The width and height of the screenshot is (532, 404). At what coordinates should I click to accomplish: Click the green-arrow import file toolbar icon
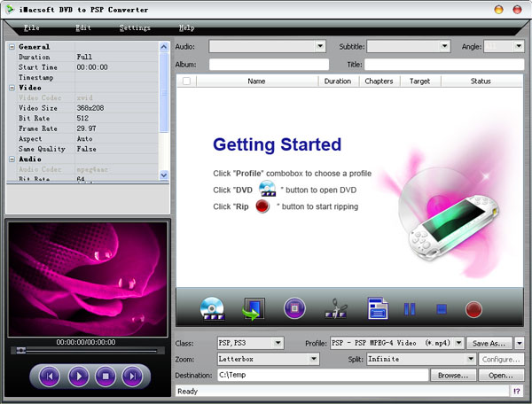click(254, 309)
